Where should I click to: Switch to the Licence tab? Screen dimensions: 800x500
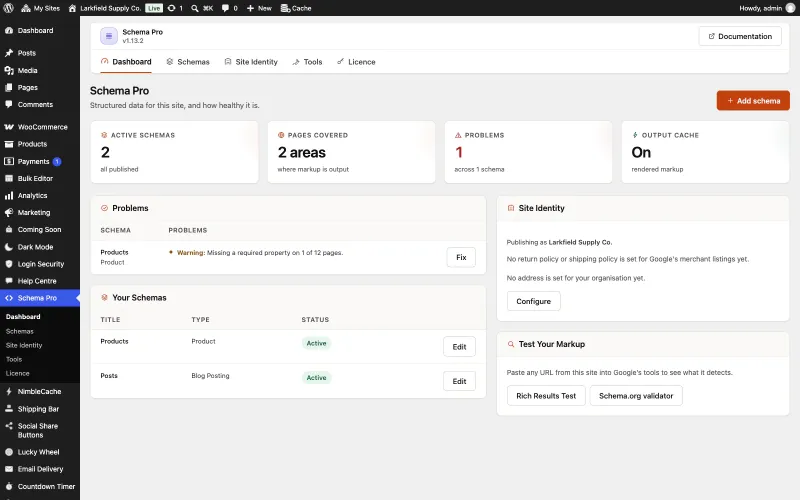click(356, 62)
